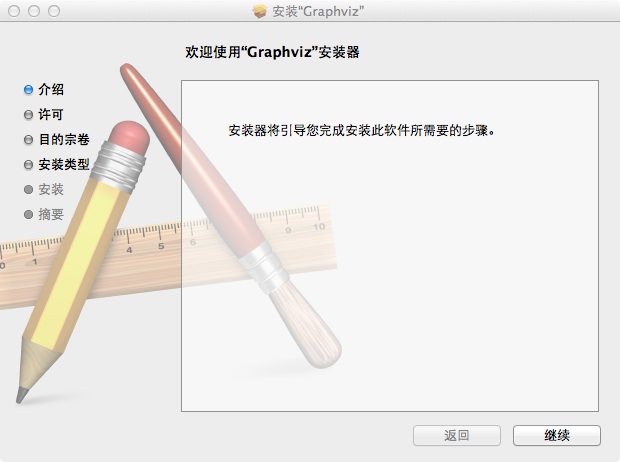The image size is (620, 462).
Task: Click the window title 安装 Graphviz
Action: click(318, 11)
